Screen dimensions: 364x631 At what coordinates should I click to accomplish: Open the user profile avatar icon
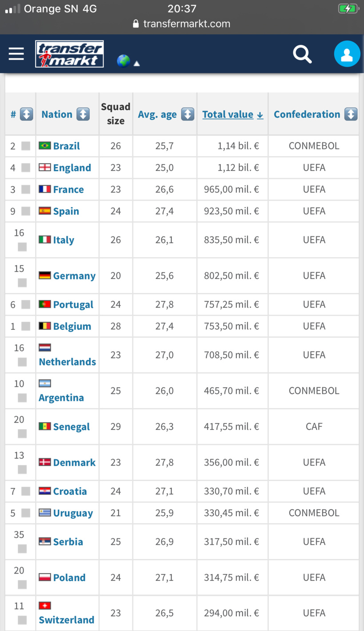pos(347,53)
